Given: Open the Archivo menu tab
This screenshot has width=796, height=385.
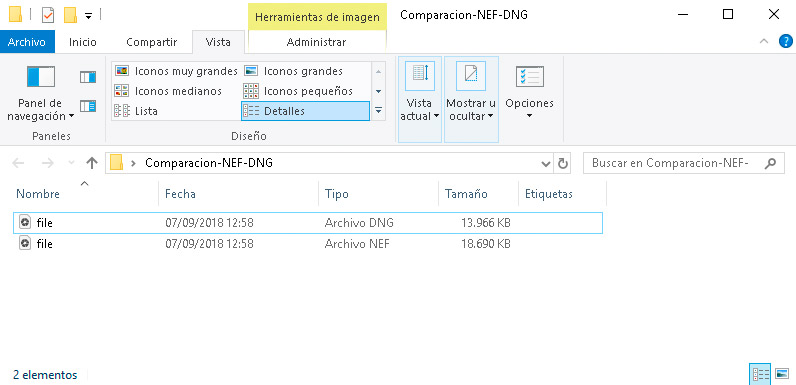Looking at the screenshot, I should coord(27,42).
